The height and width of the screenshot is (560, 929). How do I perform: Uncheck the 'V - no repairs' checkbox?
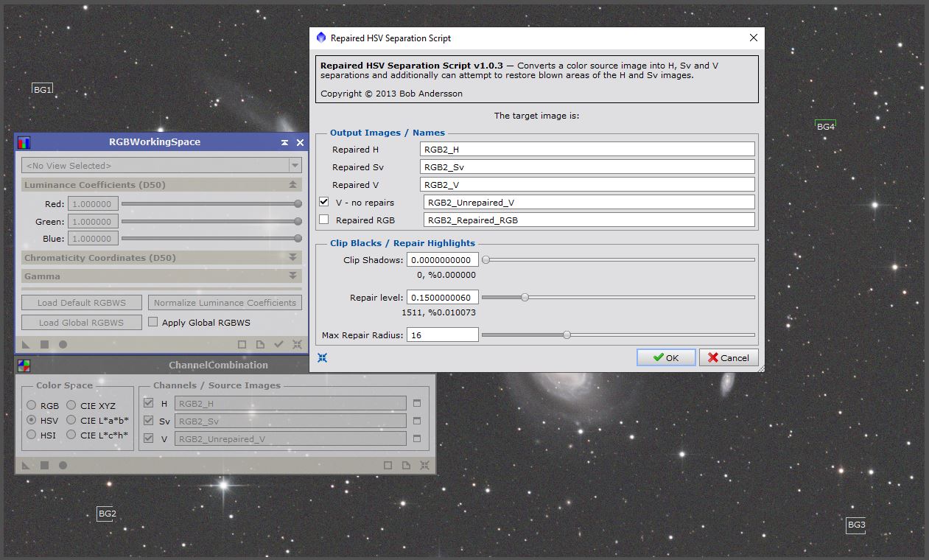(323, 202)
